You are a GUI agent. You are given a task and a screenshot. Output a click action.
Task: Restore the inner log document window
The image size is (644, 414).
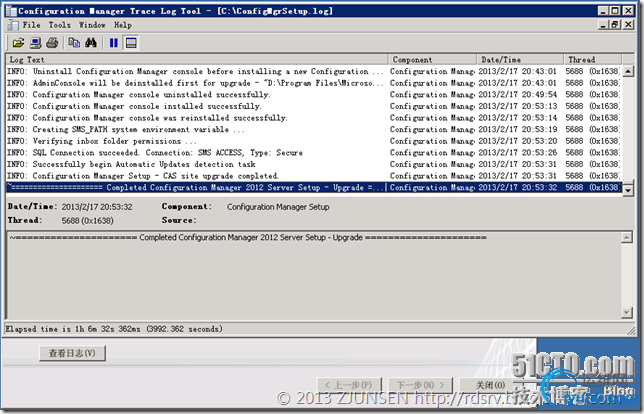tap(615, 25)
